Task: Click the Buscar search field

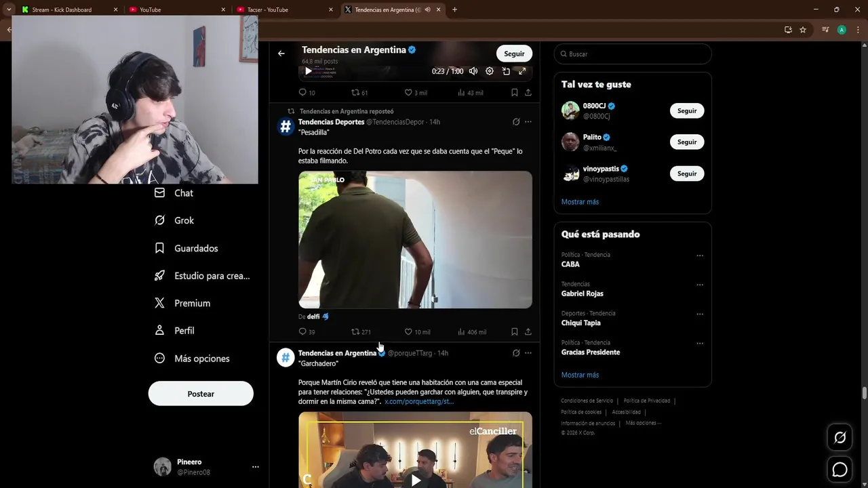Action: [633, 54]
